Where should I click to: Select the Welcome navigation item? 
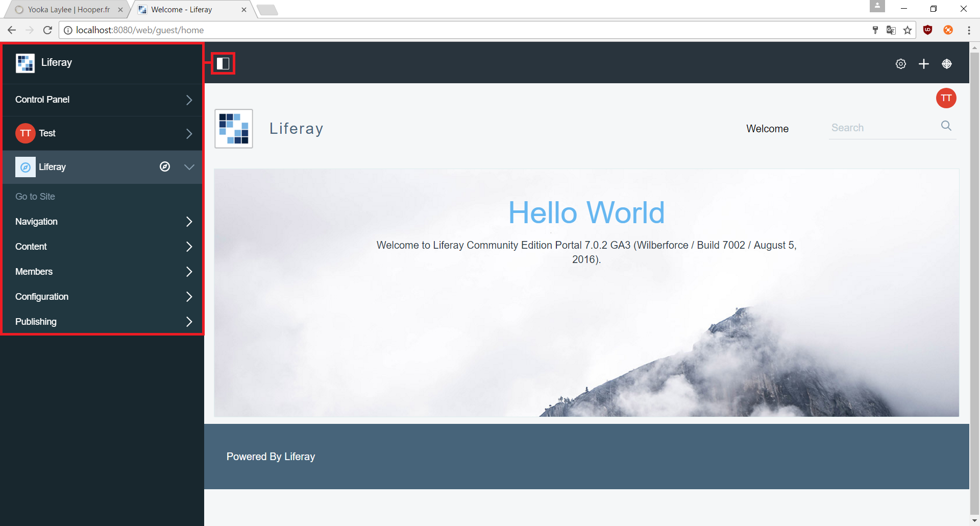pos(767,128)
